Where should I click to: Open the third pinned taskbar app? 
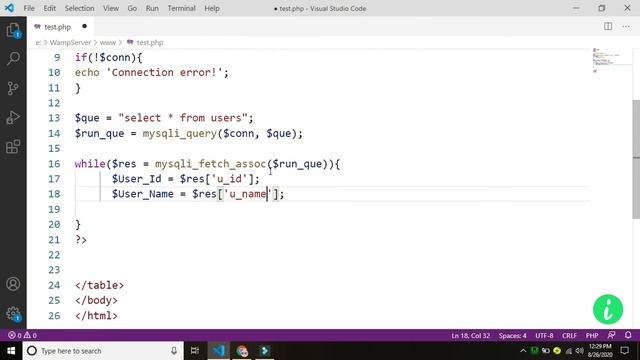coord(264,351)
